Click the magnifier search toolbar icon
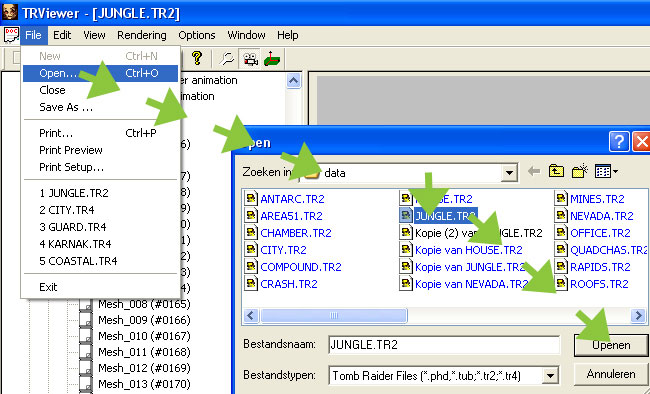Viewport: 650px width, 394px height. click(x=227, y=58)
